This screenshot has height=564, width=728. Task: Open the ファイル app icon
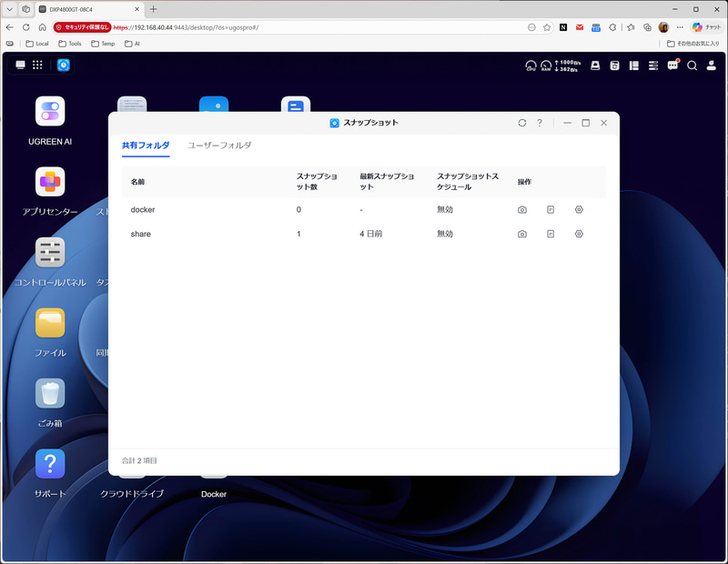(x=50, y=323)
